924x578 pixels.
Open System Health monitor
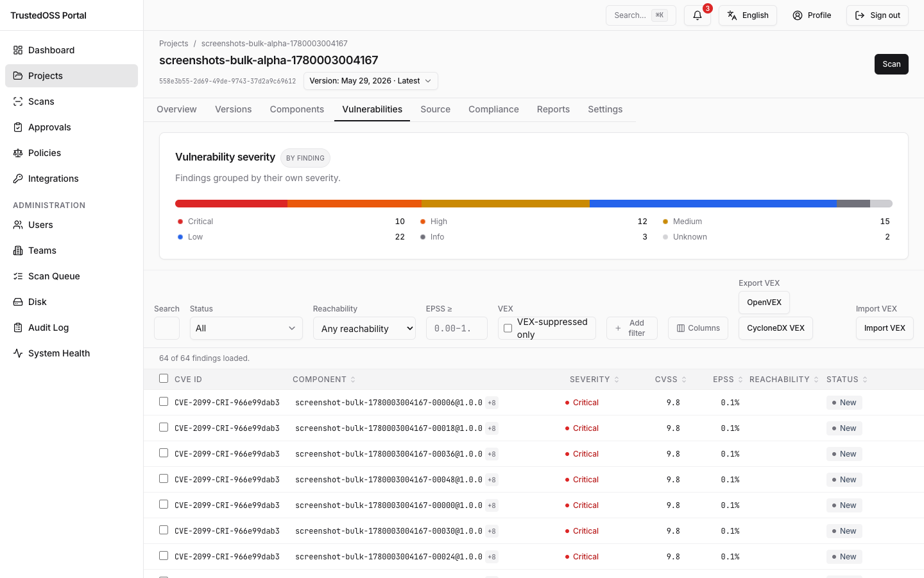pos(71,353)
